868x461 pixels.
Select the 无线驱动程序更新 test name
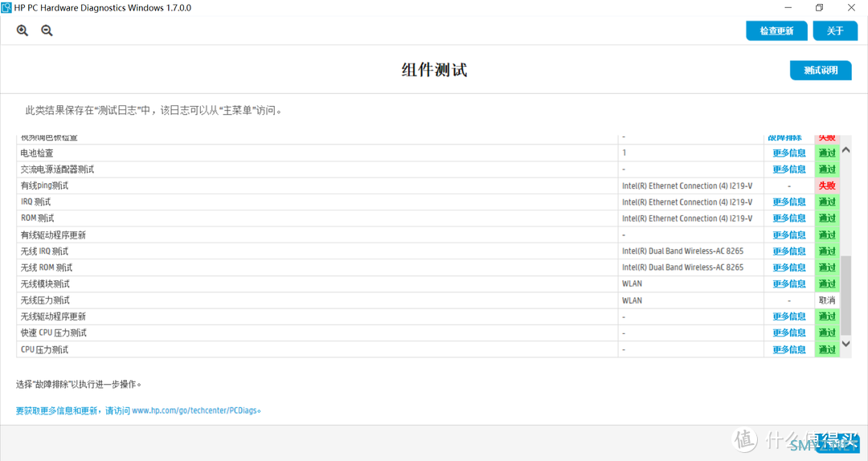click(x=53, y=316)
